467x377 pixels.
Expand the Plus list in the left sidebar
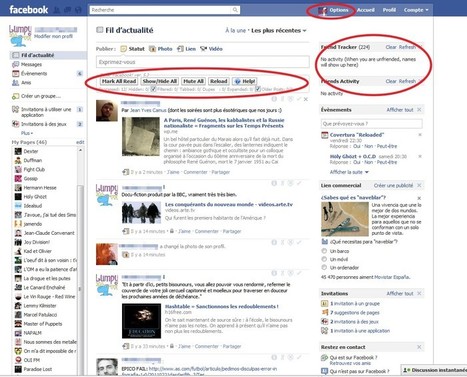pos(27,133)
